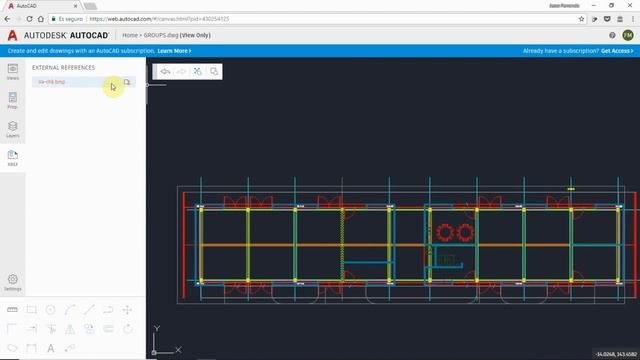
Task: Select the Copy tool
Action: click(89, 329)
